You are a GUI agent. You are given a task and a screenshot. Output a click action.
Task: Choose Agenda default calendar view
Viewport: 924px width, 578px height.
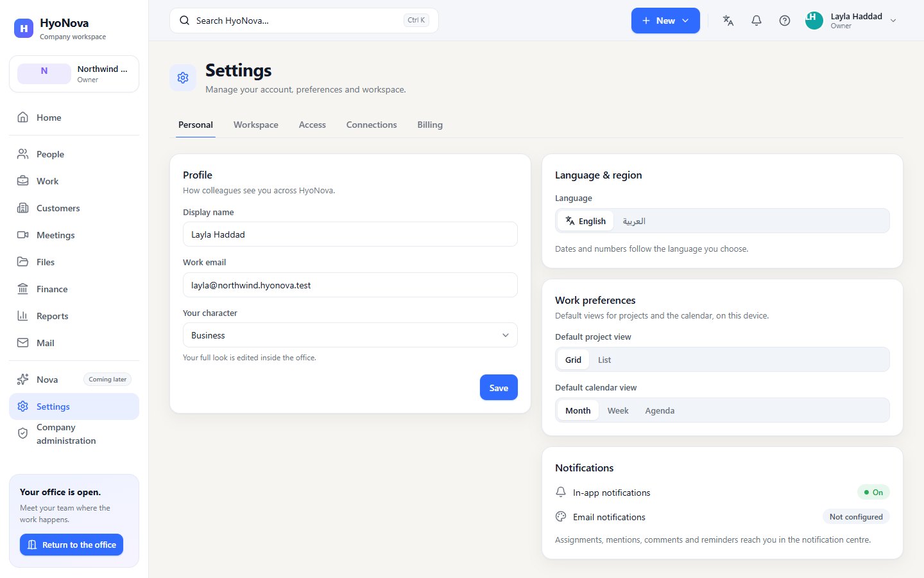tap(660, 410)
